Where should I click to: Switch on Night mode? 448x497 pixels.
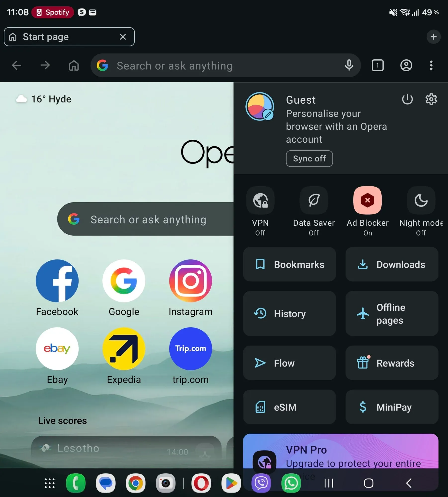(x=421, y=200)
